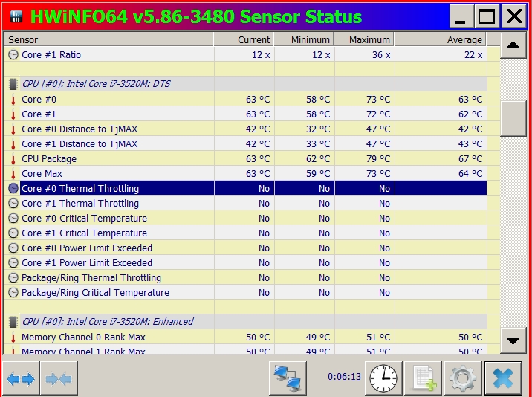Select the Core #1 Critical Temperature label
This screenshot has width=532, height=397.
[x=85, y=233]
